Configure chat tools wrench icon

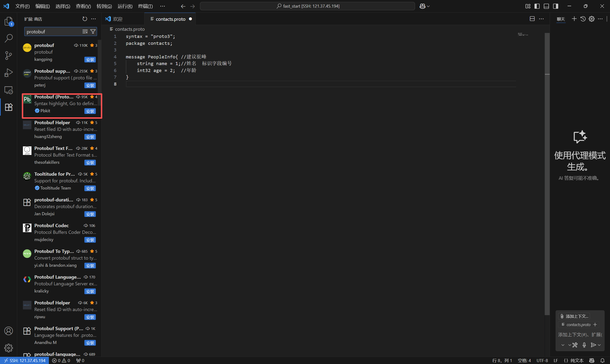pyautogui.click(x=575, y=345)
